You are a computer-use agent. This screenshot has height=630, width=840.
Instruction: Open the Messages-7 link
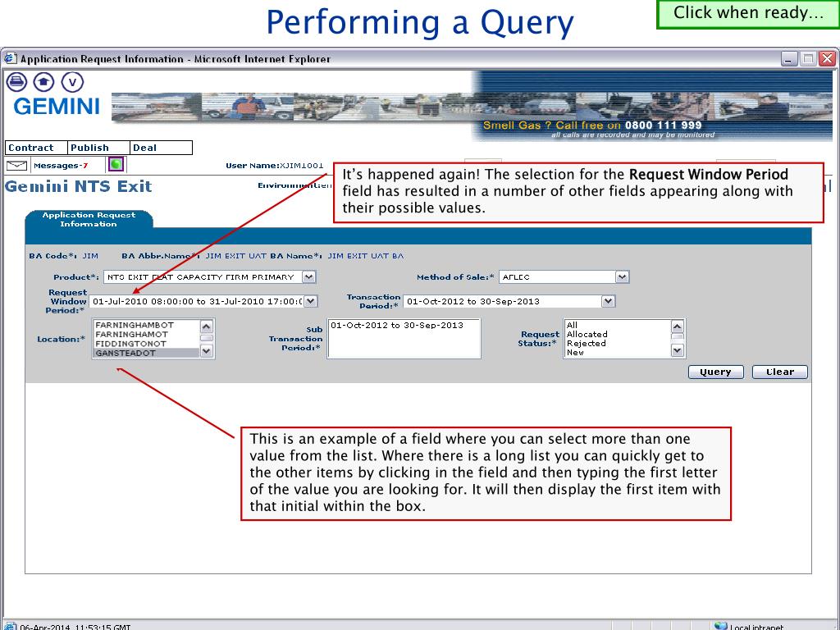[x=61, y=166]
